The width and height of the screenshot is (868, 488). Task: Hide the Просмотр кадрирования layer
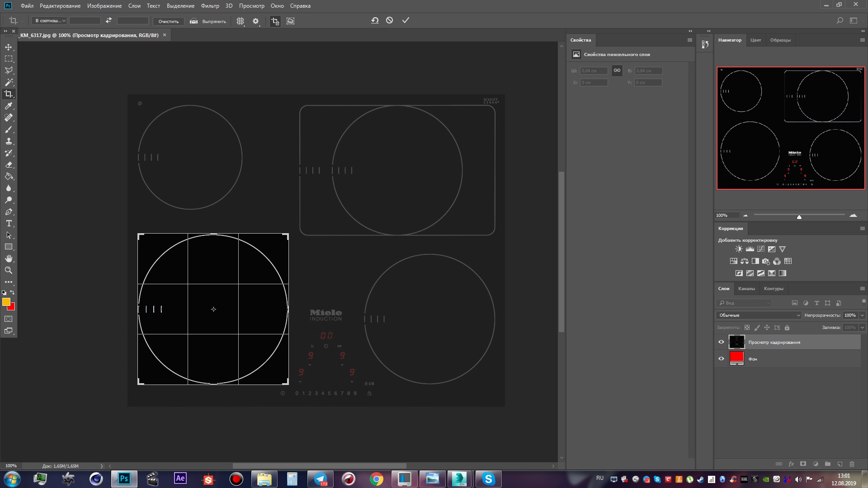[721, 342]
